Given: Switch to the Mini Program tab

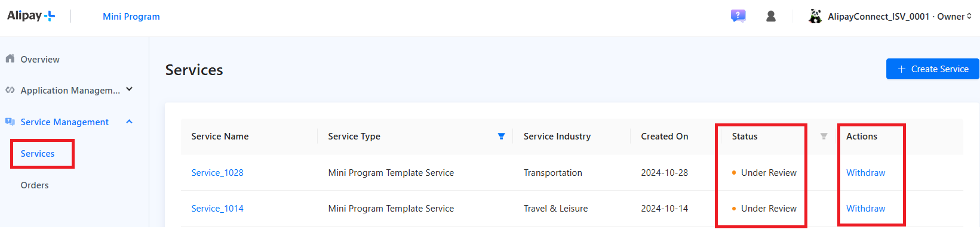Looking at the screenshot, I should pos(131,17).
